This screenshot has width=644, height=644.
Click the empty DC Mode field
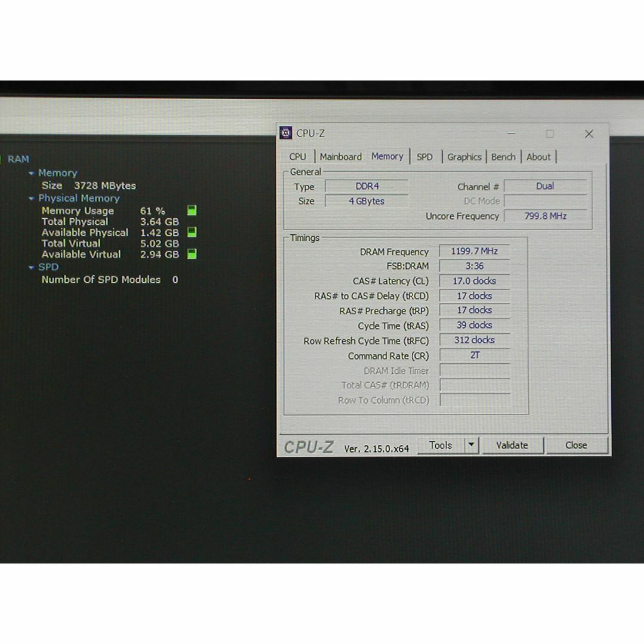(x=546, y=202)
